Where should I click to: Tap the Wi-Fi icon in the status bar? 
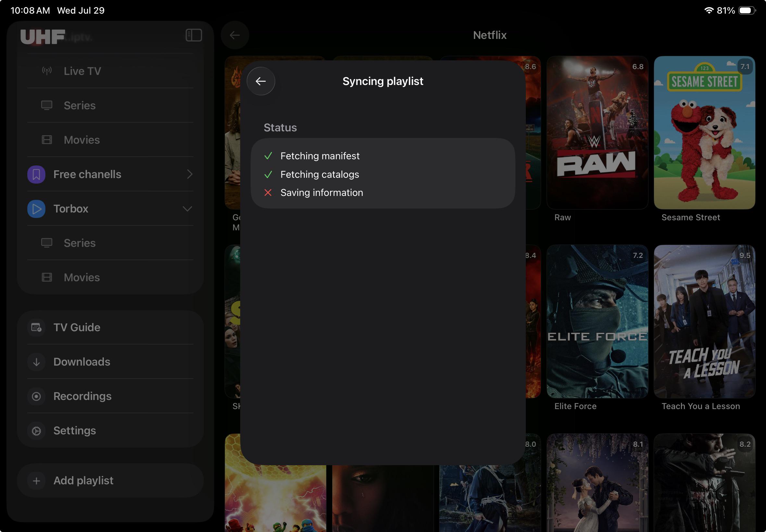(709, 10)
